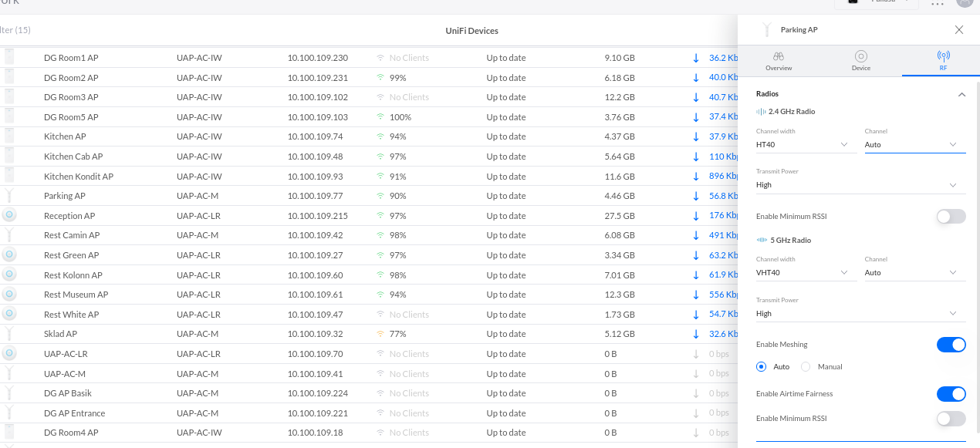This screenshot has width=980, height=448.
Task: Click the green Wi-Fi icon beside 100%
Action: 380,117
